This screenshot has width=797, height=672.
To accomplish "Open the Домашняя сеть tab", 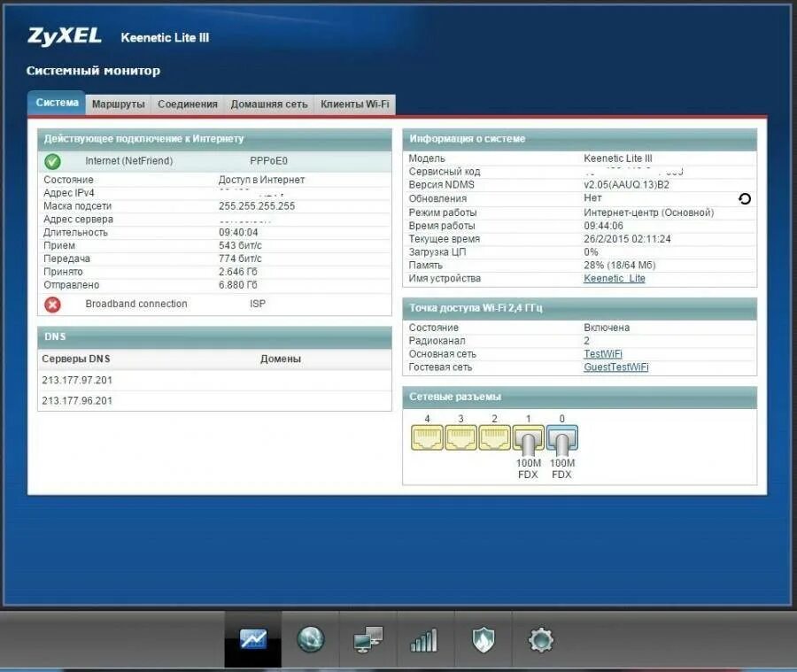I will [x=269, y=104].
